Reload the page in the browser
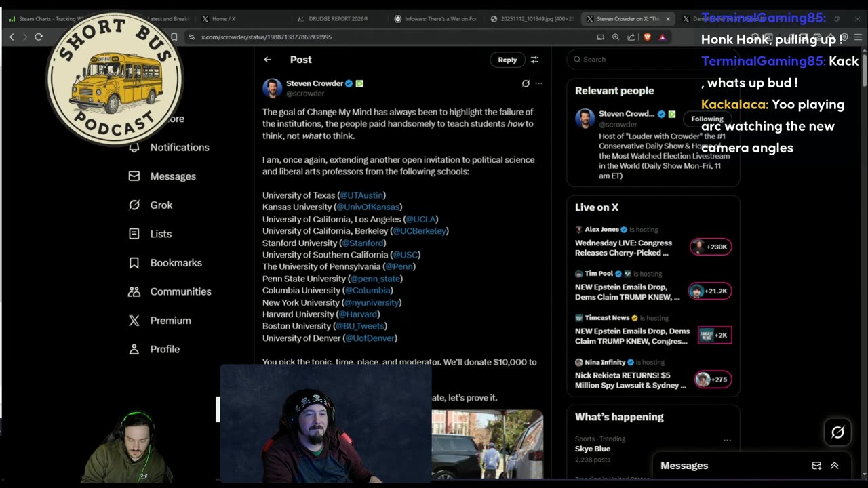This screenshot has height=488, width=868. coord(39,37)
